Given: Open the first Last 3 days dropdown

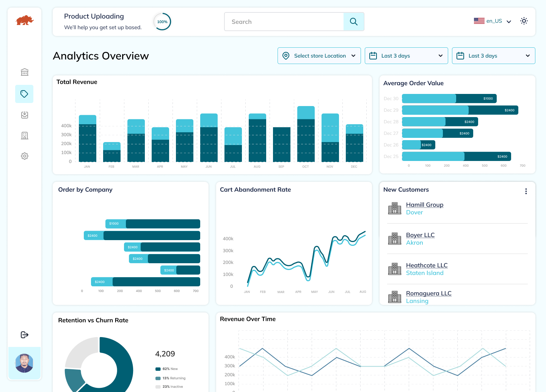Looking at the screenshot, I should coord(406,56).
